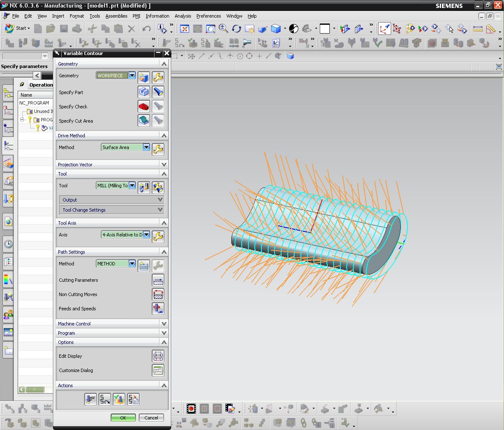
Task: Open Feeds and Speeds icon
Action: click(x=158, y=309)
